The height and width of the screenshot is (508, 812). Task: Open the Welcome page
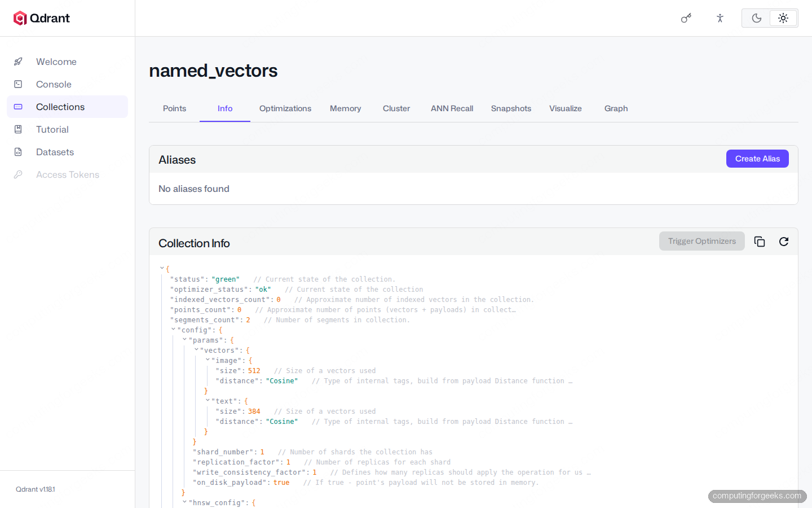click(x=67, y=62)
